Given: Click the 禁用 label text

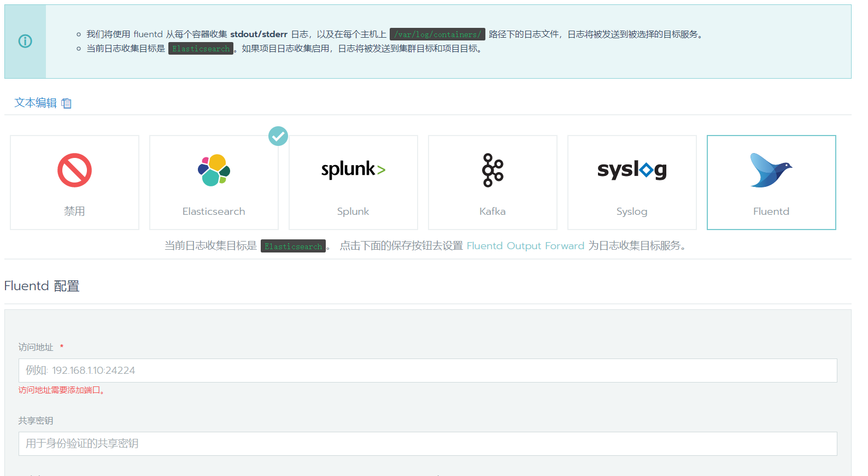Looking at the screenshot, I should click(x=74, y=211).
